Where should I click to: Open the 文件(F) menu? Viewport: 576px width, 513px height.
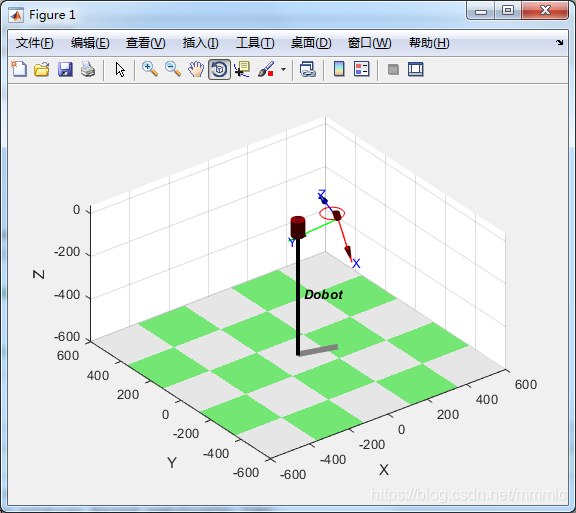(35, 43)
